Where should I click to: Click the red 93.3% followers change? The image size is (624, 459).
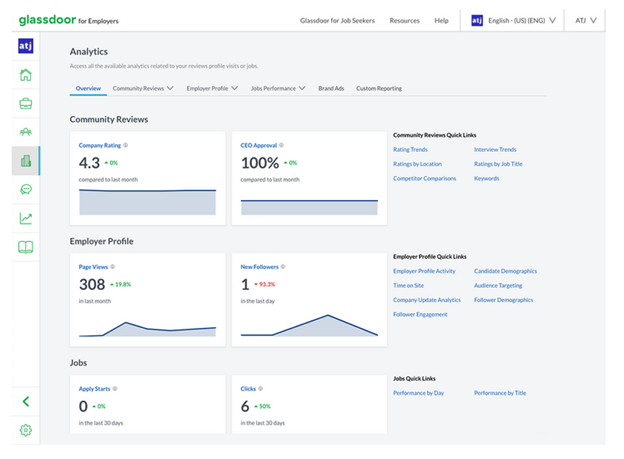265,284
